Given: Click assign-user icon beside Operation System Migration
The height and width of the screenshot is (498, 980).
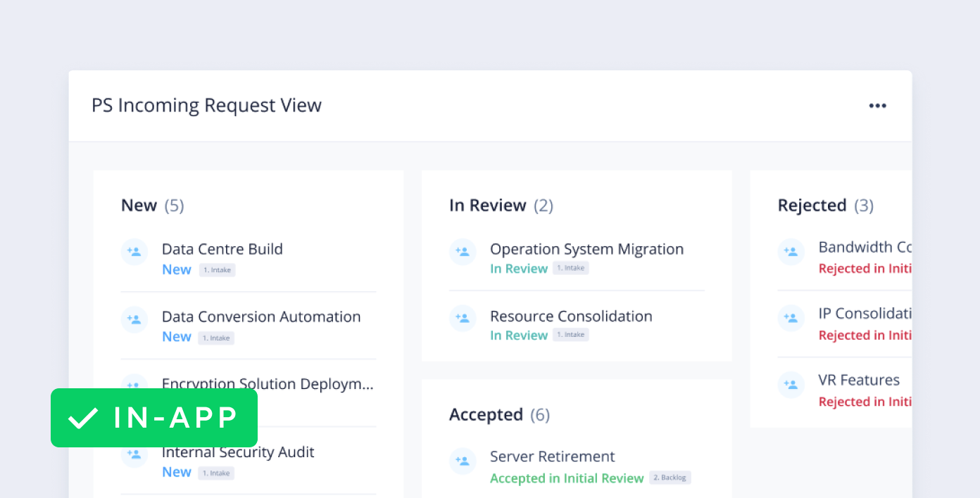Looking at the screenshot, I should point(463,252).
